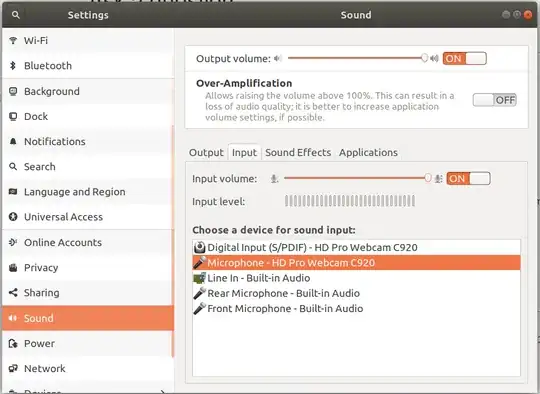Open Language and Region panel
The width and height of the screenshot is (540, 394).
(87, 191)
